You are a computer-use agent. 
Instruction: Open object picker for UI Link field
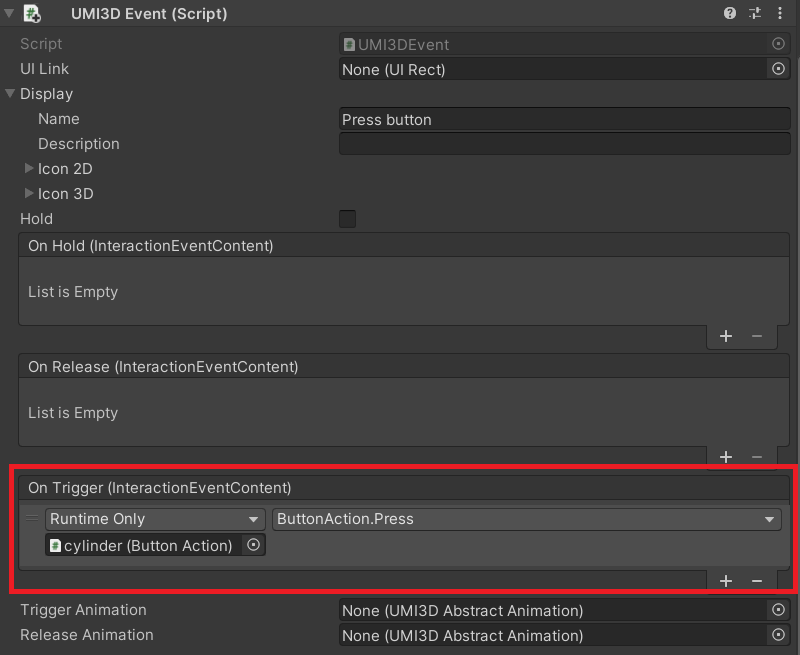[x=778, y=69]
